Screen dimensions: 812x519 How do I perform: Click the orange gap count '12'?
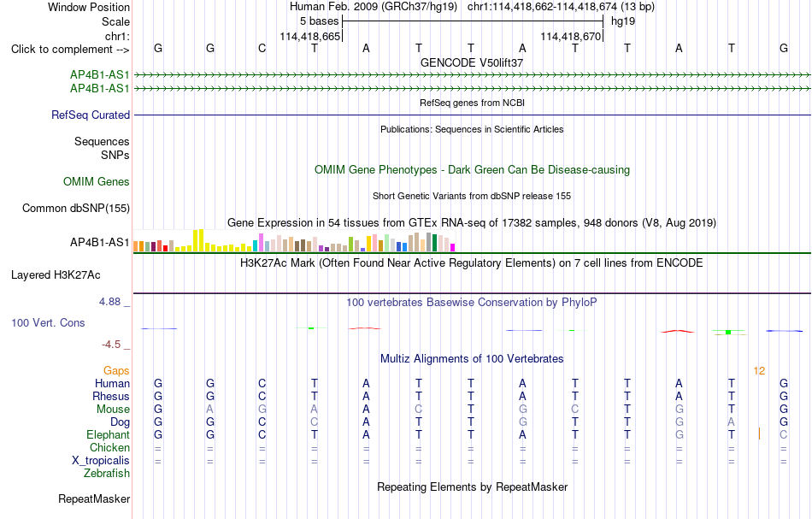[x=759, y=371]
